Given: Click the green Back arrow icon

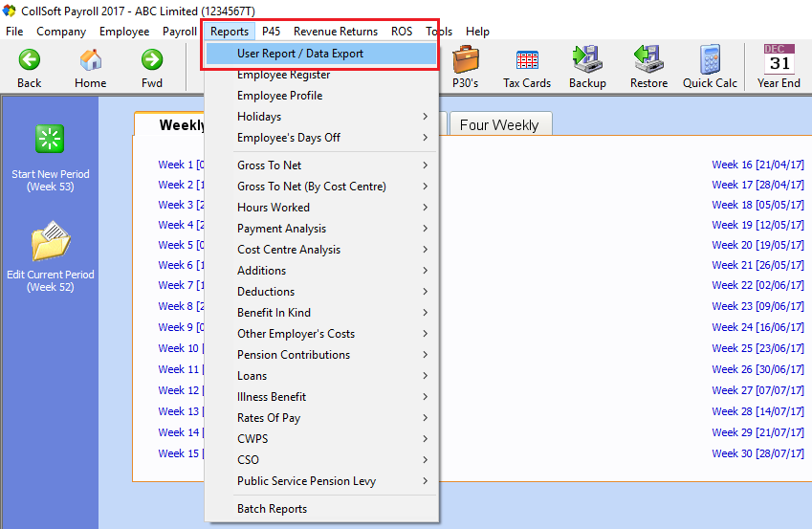Looking at the screenshot, I should [29, 60].
